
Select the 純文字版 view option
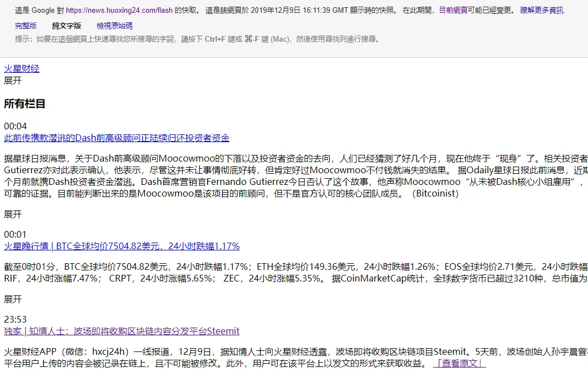[67, 26]
